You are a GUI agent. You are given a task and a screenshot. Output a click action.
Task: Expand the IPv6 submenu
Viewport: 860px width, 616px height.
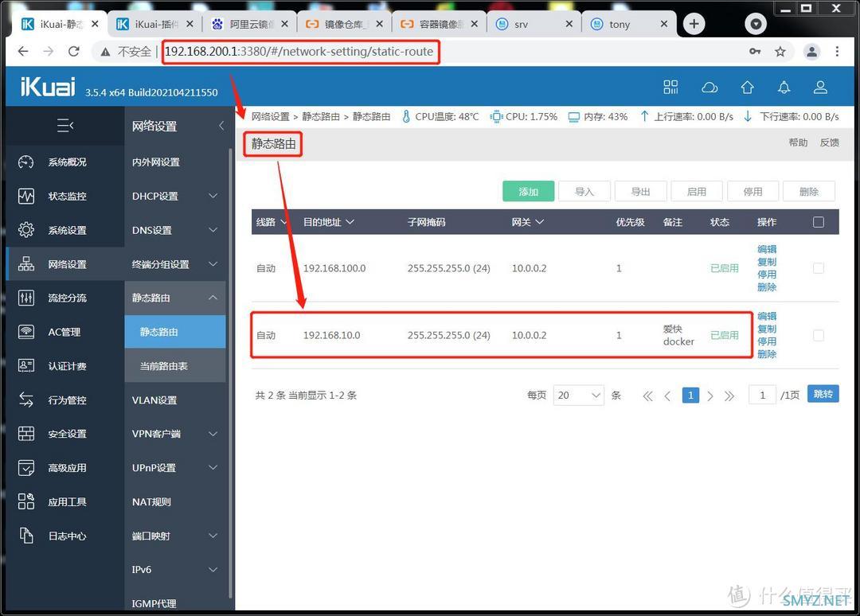point(213,569)
